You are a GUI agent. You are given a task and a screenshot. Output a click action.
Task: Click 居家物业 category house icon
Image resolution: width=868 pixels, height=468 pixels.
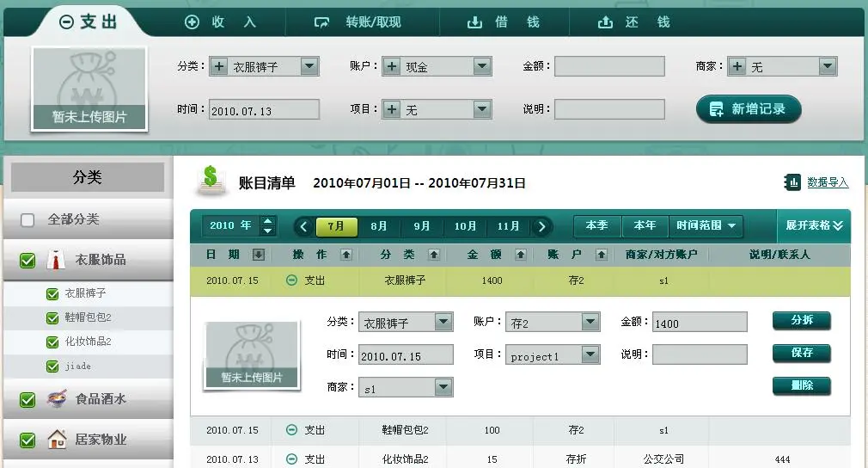tap(57, 440)
